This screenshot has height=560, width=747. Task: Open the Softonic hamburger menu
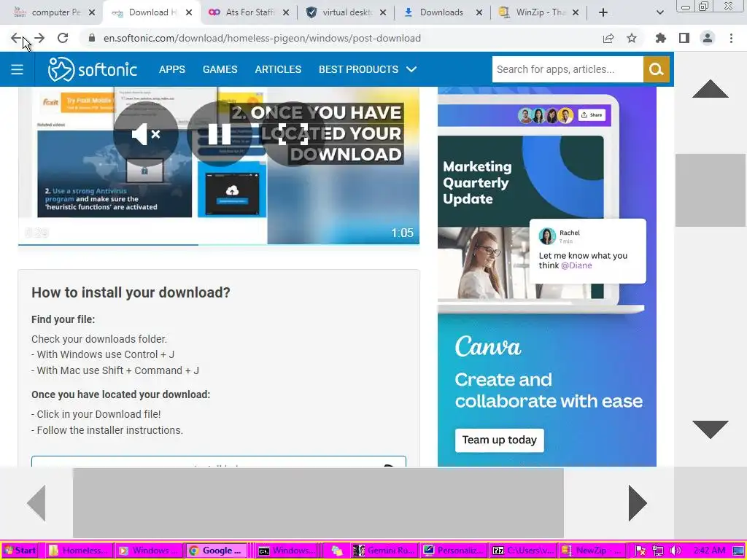pyautogui.click(x=18, y=69)
